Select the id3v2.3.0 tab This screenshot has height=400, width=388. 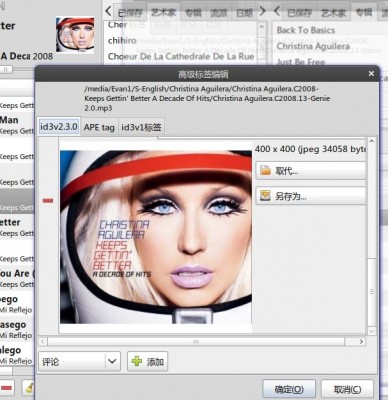pos(59,127)
